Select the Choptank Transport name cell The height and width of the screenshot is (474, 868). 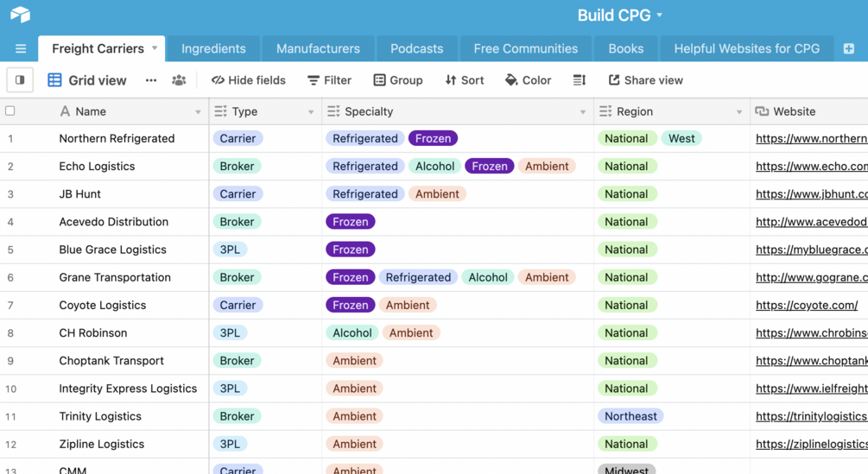111,361
